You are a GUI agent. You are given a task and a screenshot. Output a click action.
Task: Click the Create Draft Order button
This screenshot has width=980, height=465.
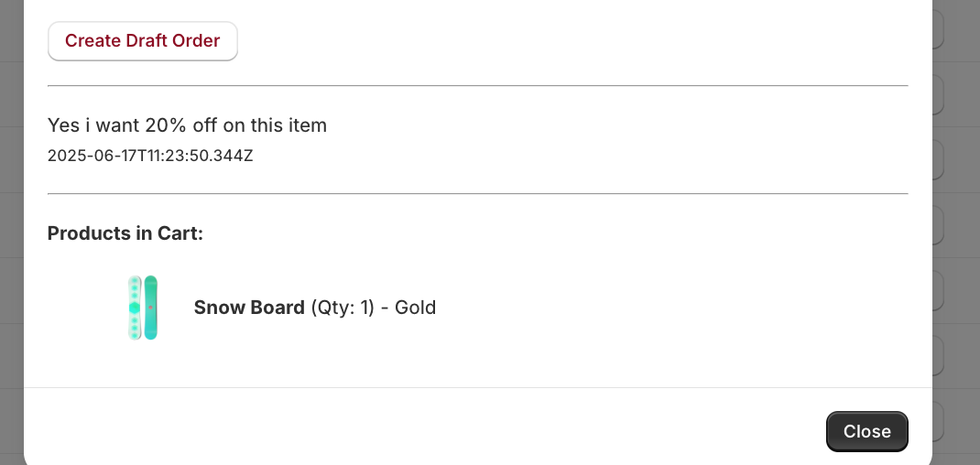tap(143, 41)
